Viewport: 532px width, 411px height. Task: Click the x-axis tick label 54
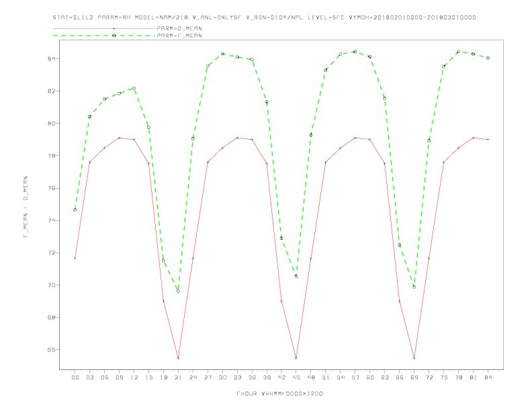click(x=341, y=377)
